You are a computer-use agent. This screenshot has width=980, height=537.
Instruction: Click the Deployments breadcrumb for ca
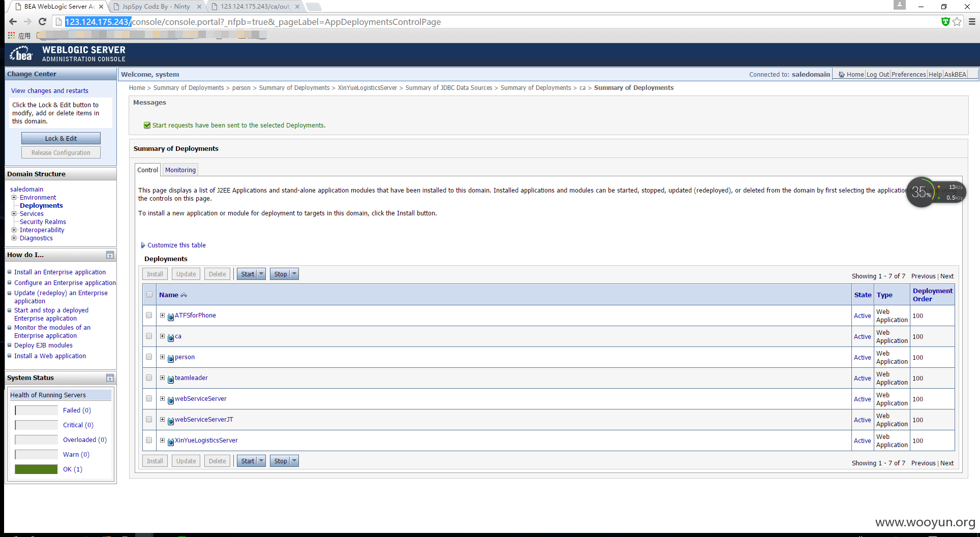(x=536, y=87)
